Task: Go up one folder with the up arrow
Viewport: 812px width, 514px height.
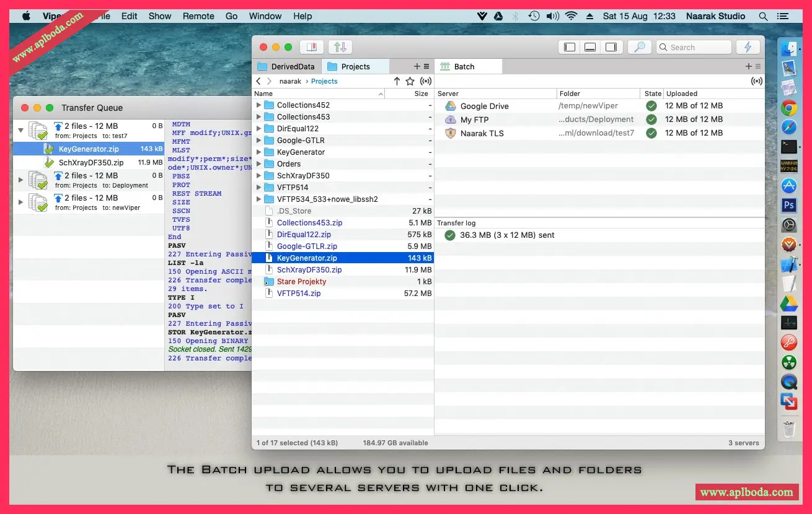Action: [397, 81]
